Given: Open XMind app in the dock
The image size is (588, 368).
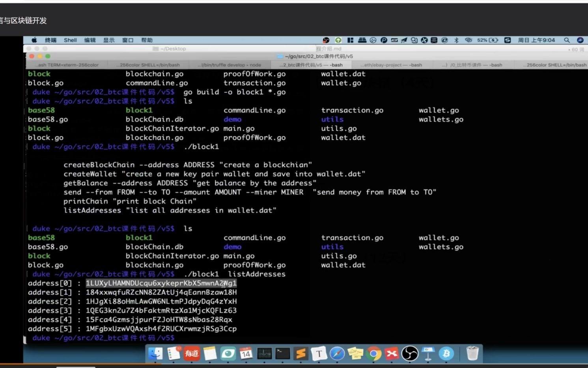Looking at the screenshot, I should pyautogui.click(x=392, y=353).
